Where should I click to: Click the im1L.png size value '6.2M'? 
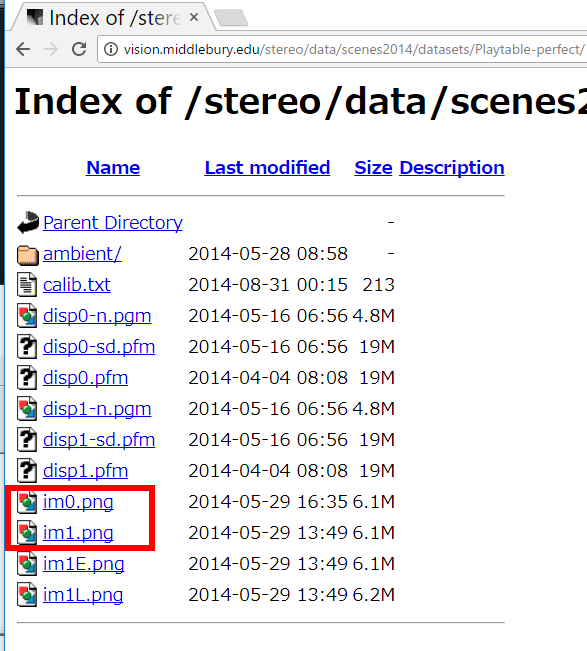tap(374, 595)
